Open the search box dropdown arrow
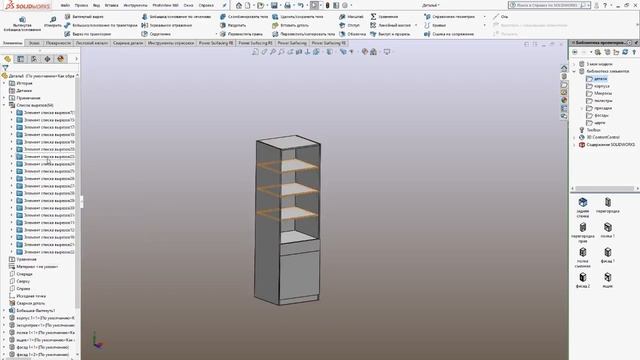Screen dimensions: 640x360 (x=589, y=5)
